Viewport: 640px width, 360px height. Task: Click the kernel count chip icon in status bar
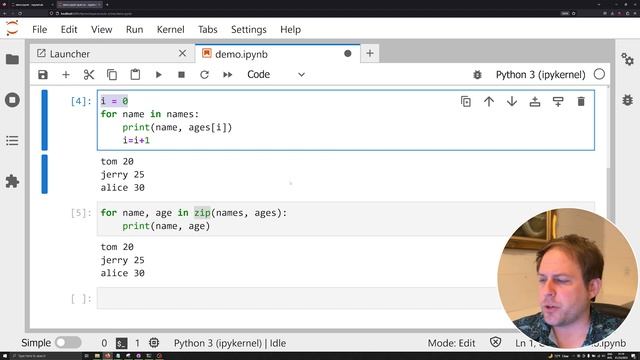coord(154,343)
